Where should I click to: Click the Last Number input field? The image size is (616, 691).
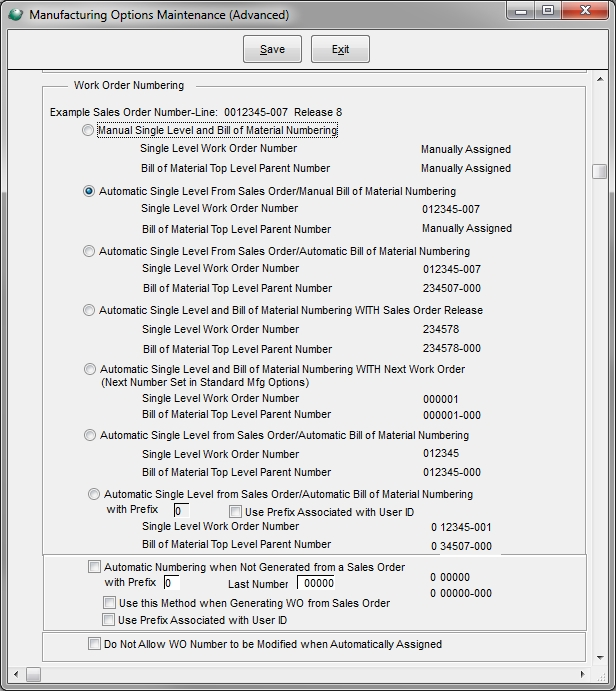(x=315, y=583)
